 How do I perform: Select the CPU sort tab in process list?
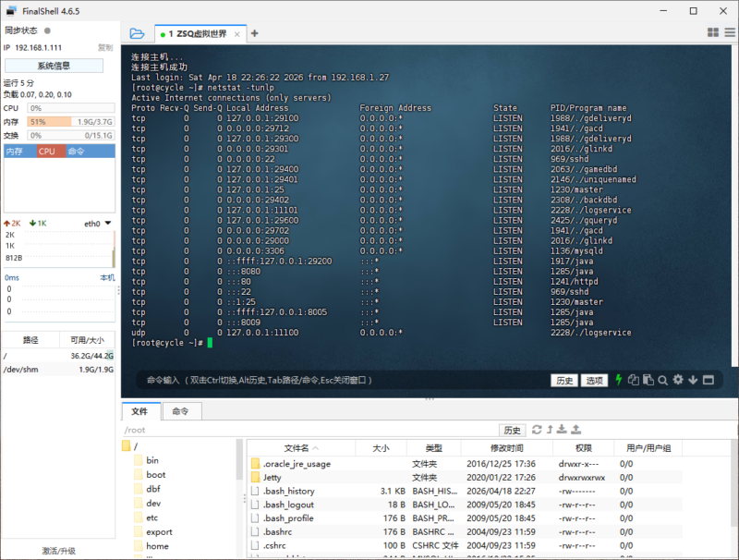(51, 152)
